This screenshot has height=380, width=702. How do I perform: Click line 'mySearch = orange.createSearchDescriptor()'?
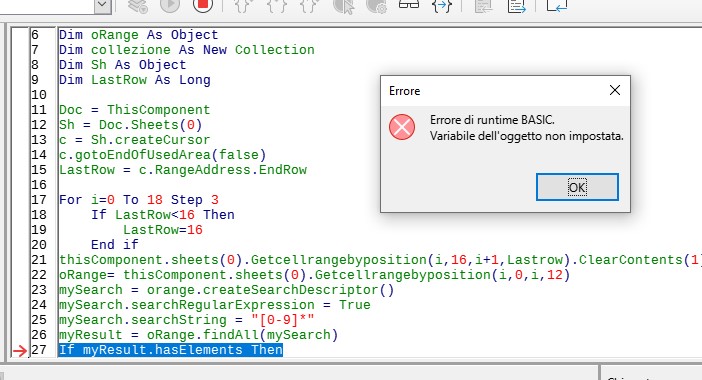[x=227, y=290]
